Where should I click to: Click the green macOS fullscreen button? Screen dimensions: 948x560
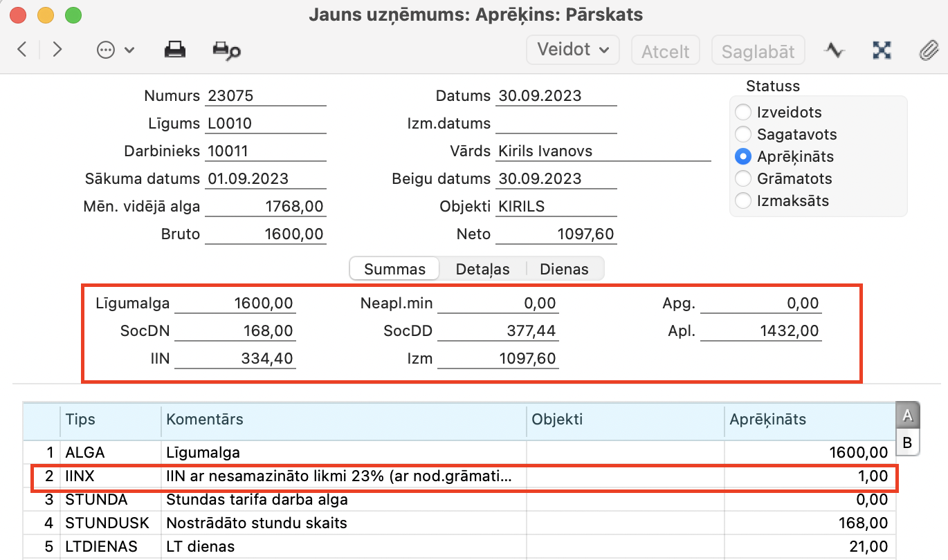(73, 15)
